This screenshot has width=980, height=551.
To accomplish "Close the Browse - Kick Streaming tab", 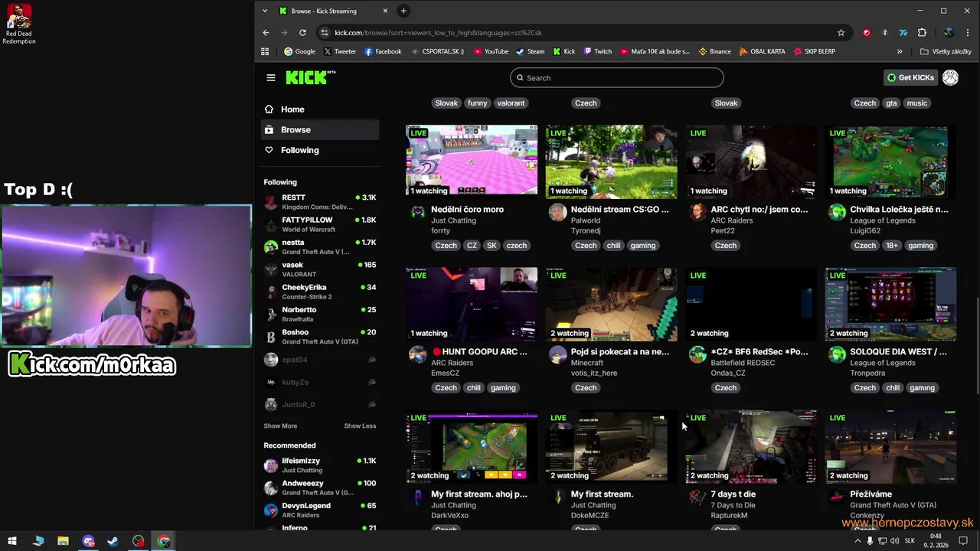I will tap(385, 11).
